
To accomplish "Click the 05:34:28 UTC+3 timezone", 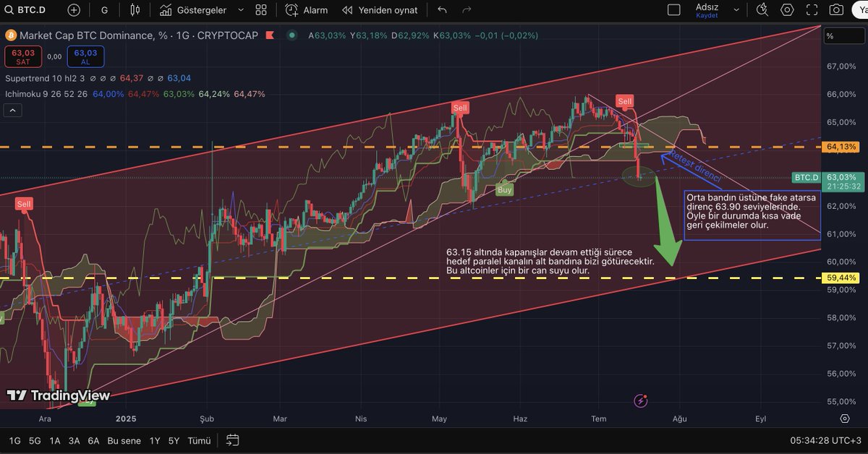I will click(824, 440).
